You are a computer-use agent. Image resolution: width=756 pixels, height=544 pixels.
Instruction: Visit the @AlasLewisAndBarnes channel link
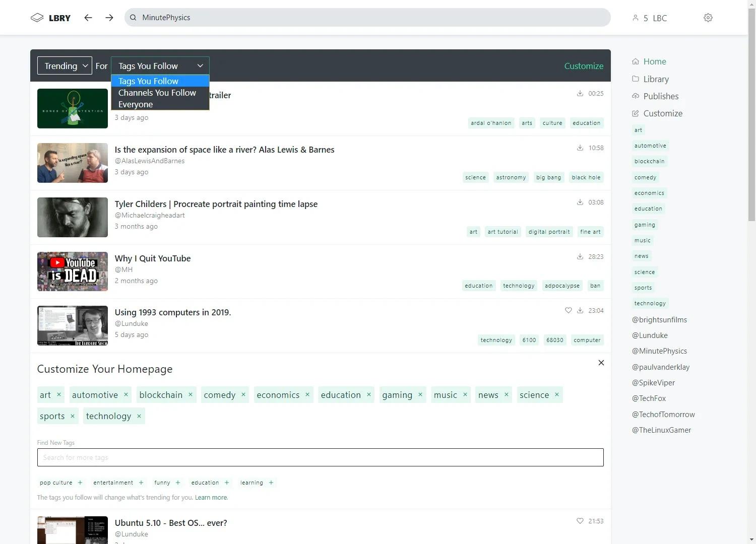pyautogui.click(x=150, y=161)
